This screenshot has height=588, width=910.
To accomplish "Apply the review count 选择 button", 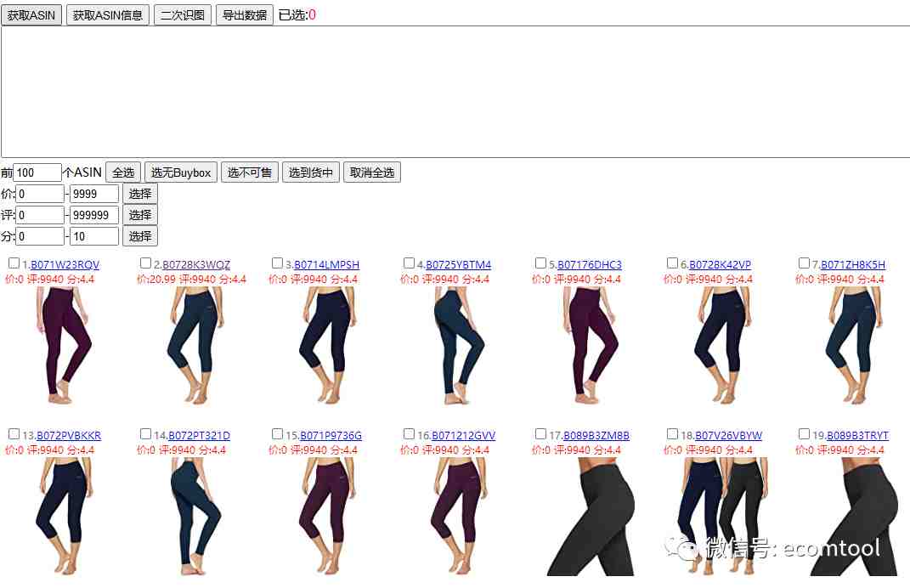I will 140,215.
